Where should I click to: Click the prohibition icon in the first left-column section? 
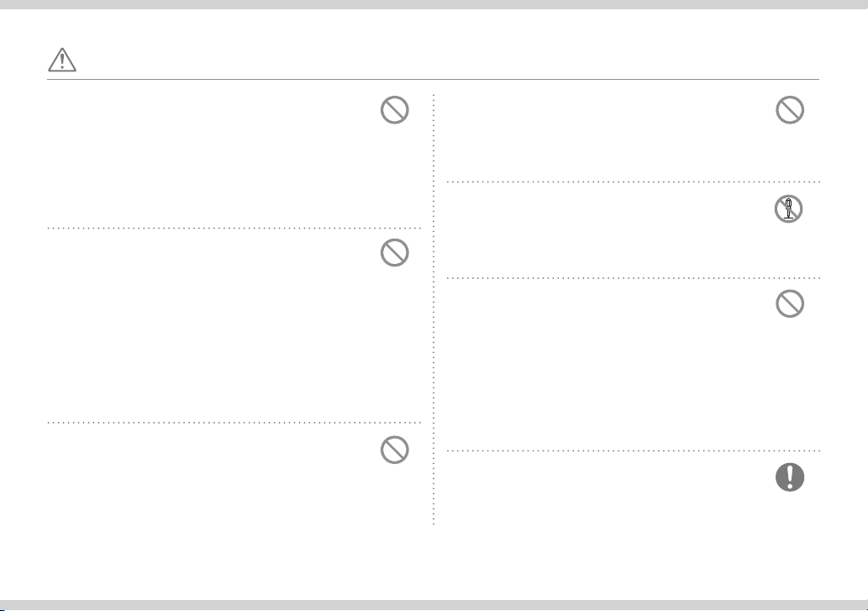point(395,109)
